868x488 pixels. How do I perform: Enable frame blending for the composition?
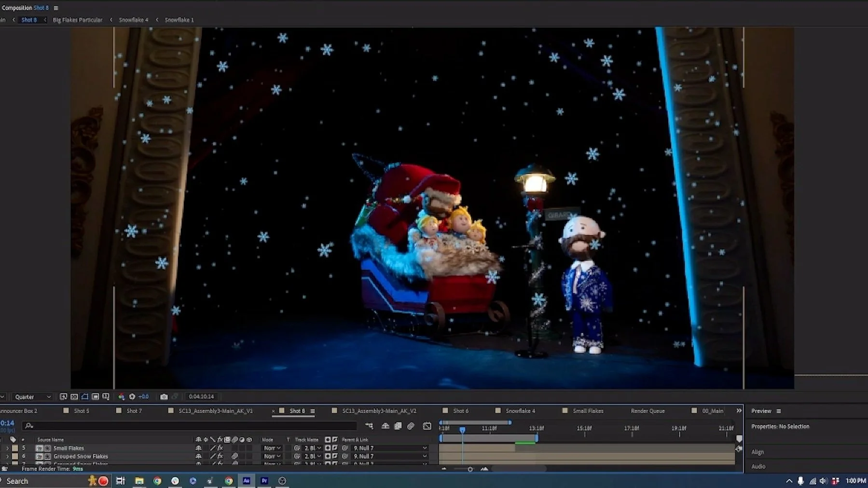tap(398, 426)
